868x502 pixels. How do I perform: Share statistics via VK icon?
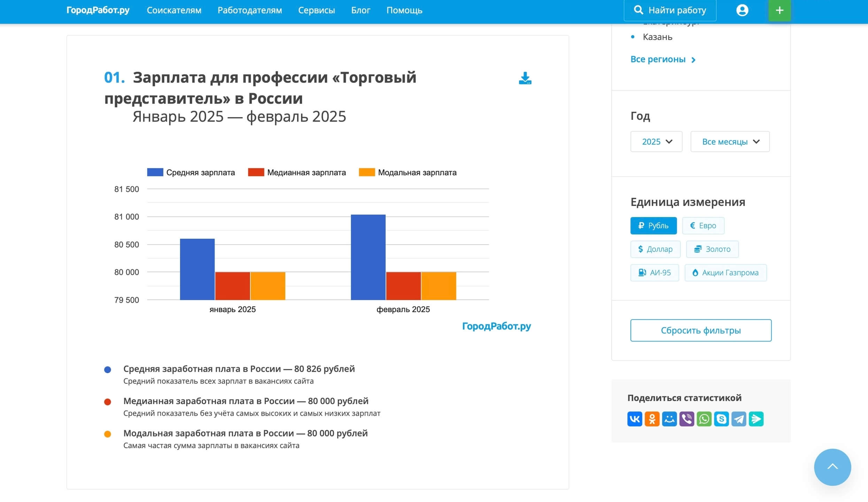coord(635,419)
